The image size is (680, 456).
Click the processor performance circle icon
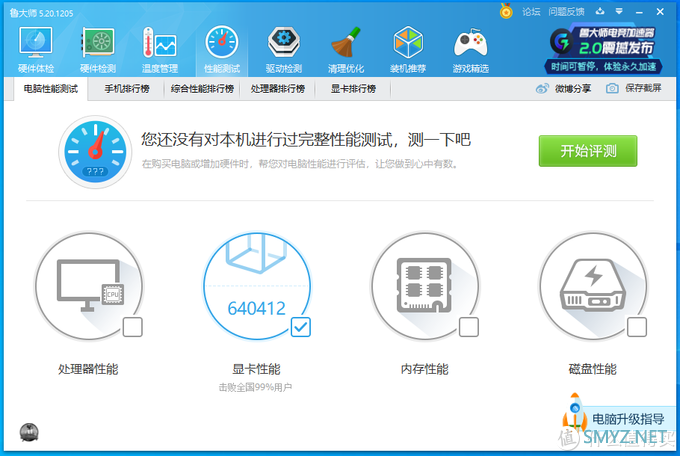point(89,286)
